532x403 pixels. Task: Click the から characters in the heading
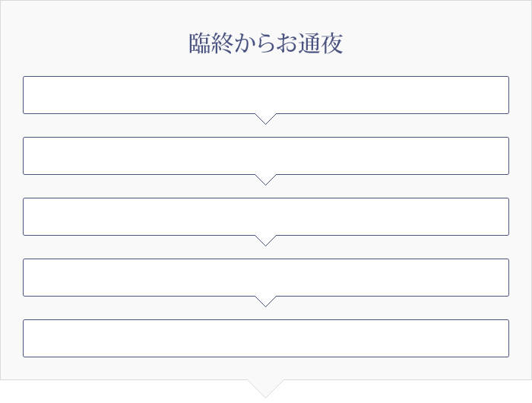[255, 43]
